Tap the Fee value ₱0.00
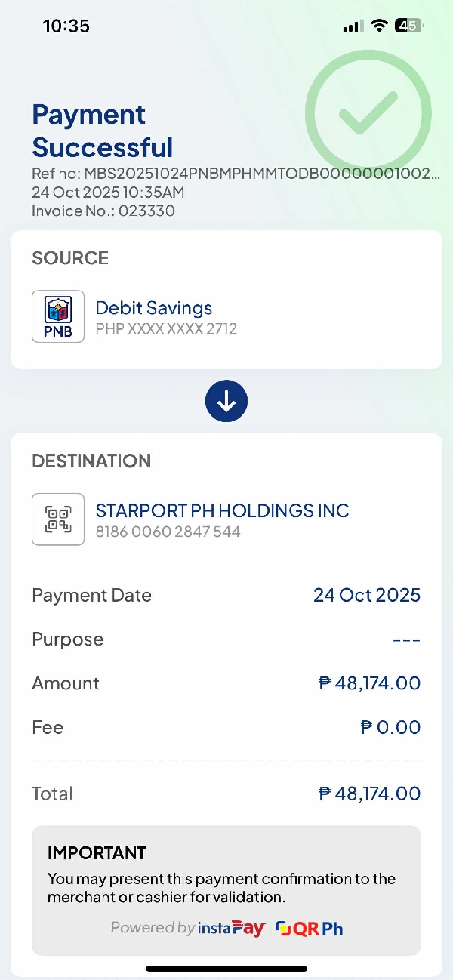This screenshot has width=453, height=980. (x=390, y=727)
